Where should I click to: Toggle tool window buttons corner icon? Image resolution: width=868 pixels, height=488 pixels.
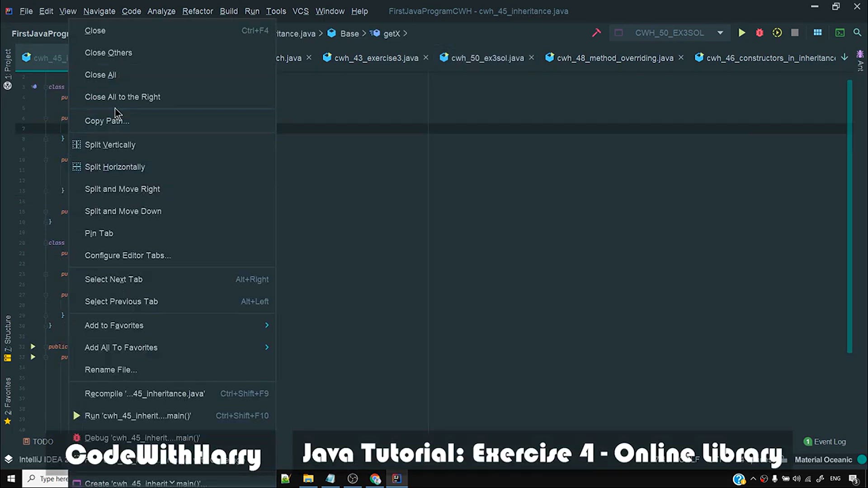9,460
